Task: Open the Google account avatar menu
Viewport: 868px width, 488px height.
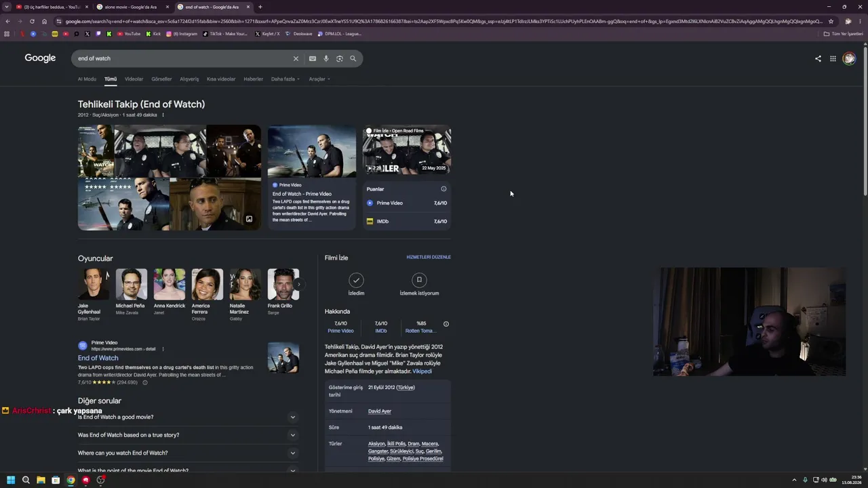Action: point(849,58)
